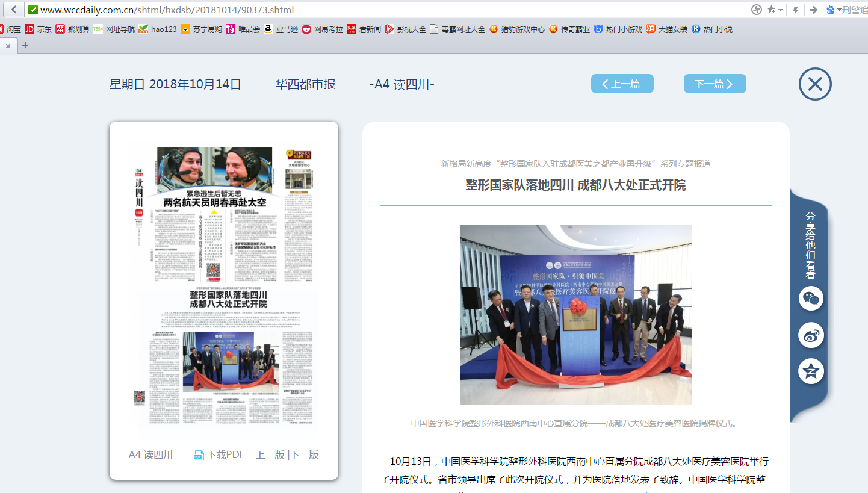868x493 pixels.
Task: Click the address bar URL
Action: coord(167,10)
